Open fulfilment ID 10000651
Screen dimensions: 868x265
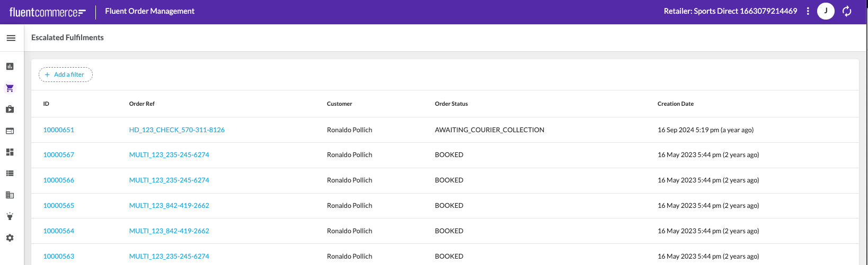(59, 130)
